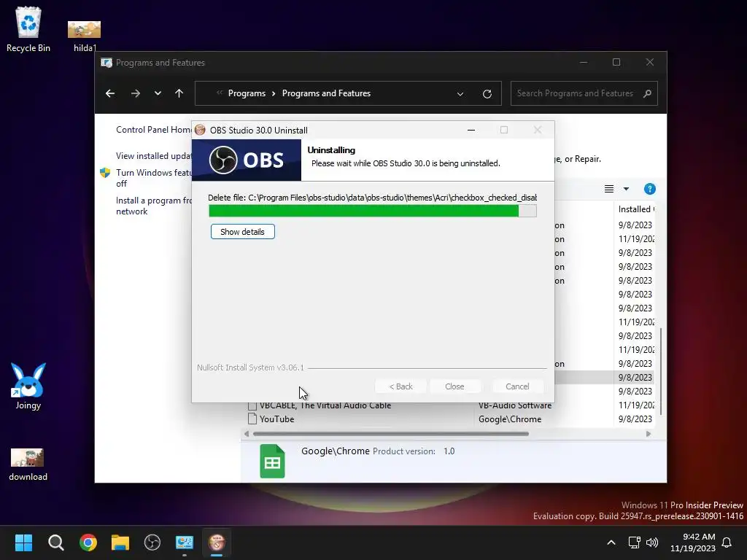The image size is (747, 560).
Task: Click the Close button in OBS uninstaller
Action: [x=454, y=386]
